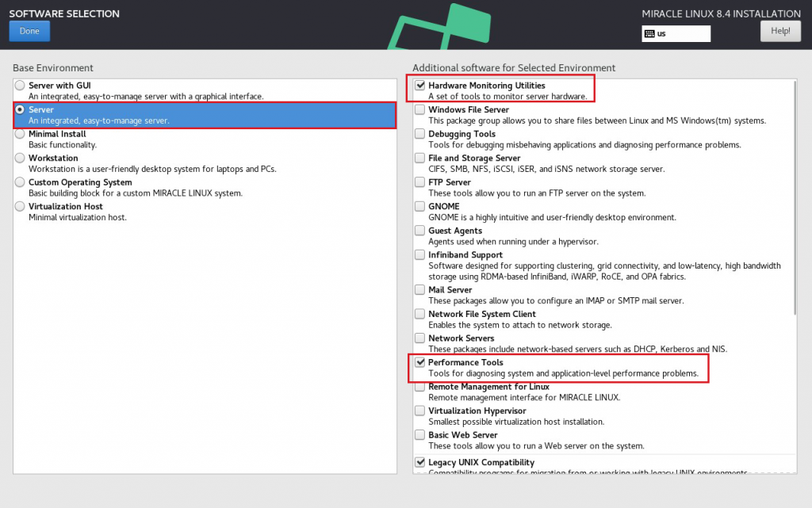Enable the Basic Web Server group
The width and height of the screenshot is (812, 508).
[419, 434]
